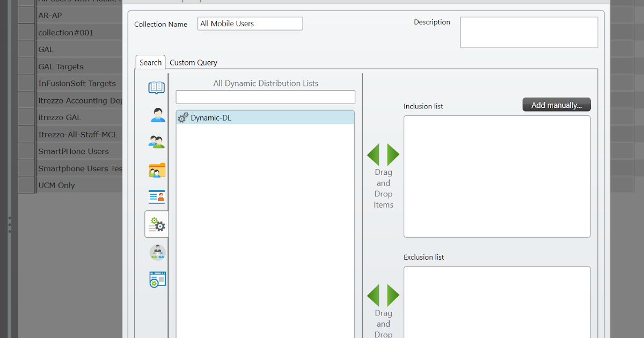The width and height of the screenshot is (644, 338).
Task: Select the query database icon at sidebar bottom
Action: [x=156, y=279]
